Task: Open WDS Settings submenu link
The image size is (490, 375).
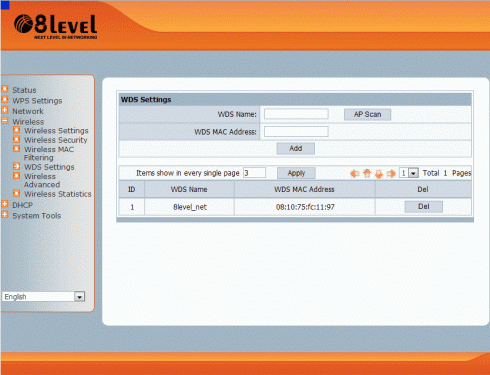Action: click(49, 167)
